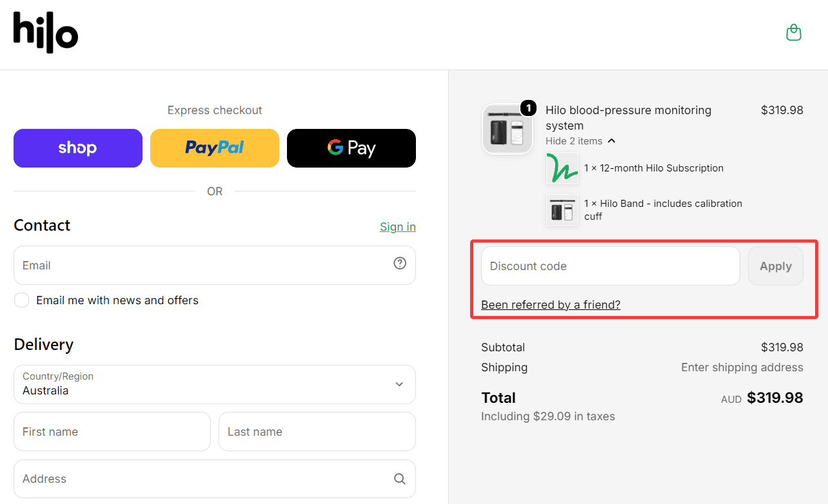This screenshot has height=504, width=828.
Task: Pay with Google Pay button
Action: (351, 148)
